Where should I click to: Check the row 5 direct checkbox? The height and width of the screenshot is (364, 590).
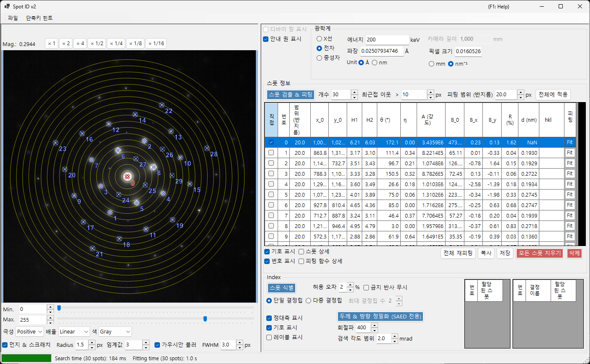[x=271, y=195]
